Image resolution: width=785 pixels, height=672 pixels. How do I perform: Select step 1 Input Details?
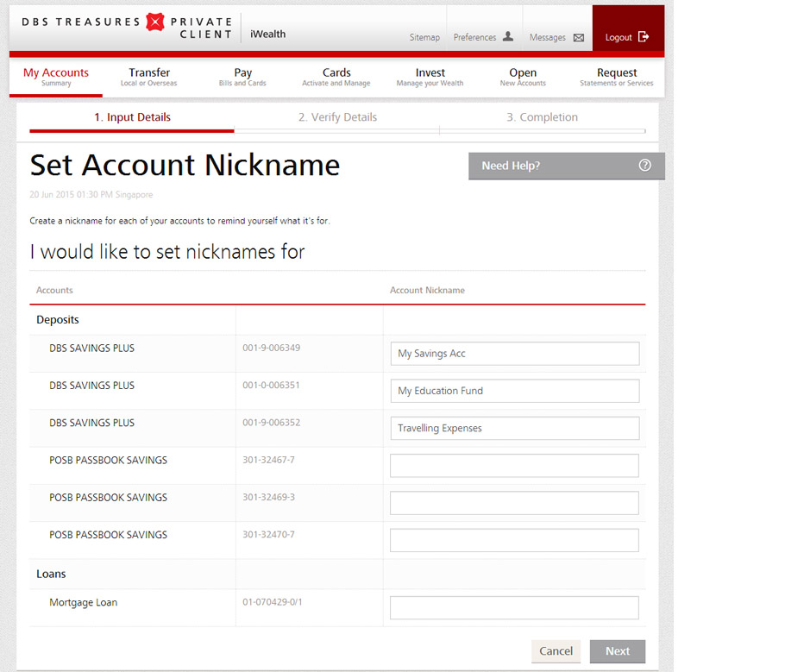[x=132, y=117]
